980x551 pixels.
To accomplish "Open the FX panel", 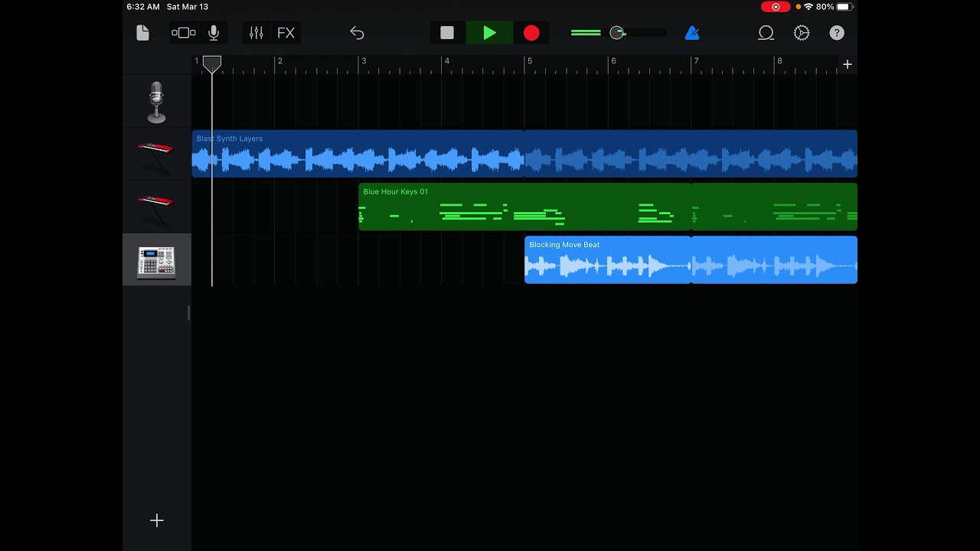I will coord(286,33).
